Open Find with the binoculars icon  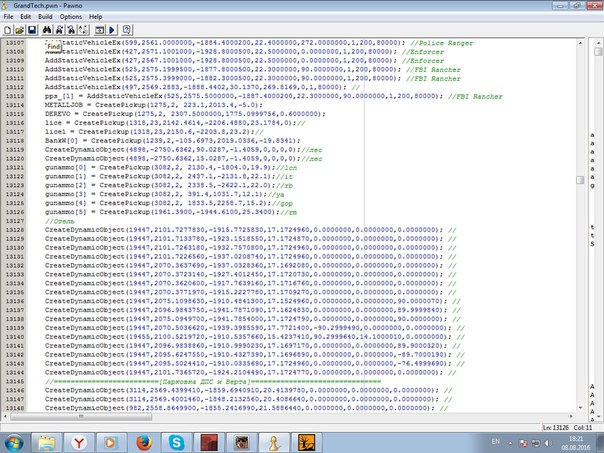click(x=47, y=30)
